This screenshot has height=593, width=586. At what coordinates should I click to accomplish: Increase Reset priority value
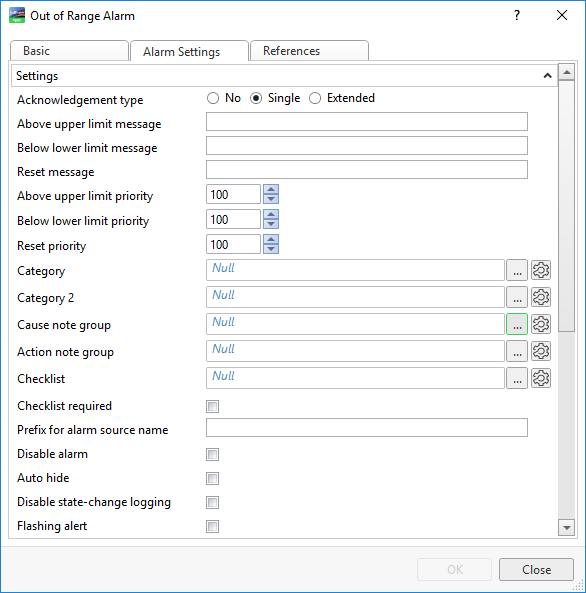[271, 239]
